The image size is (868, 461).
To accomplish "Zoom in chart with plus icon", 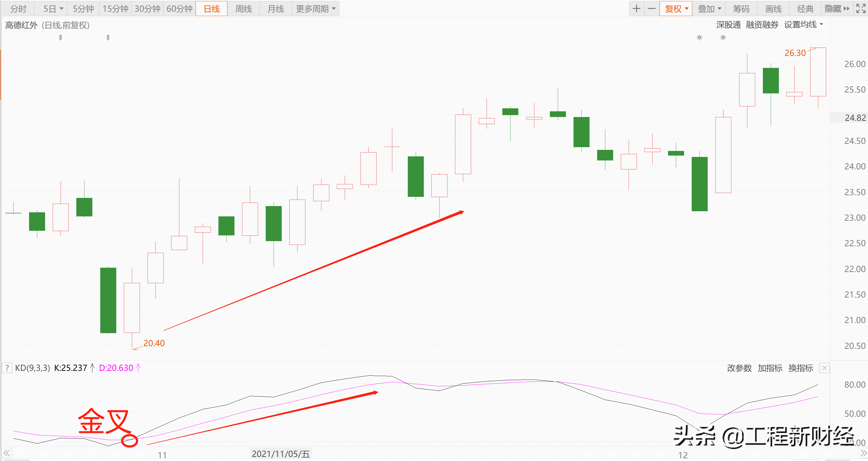I will [636, 9].
